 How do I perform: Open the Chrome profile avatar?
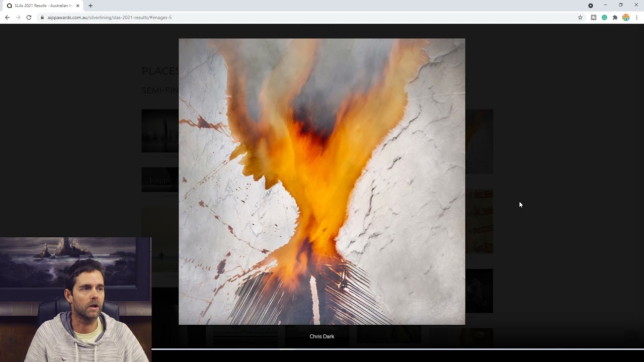[626, 17]
